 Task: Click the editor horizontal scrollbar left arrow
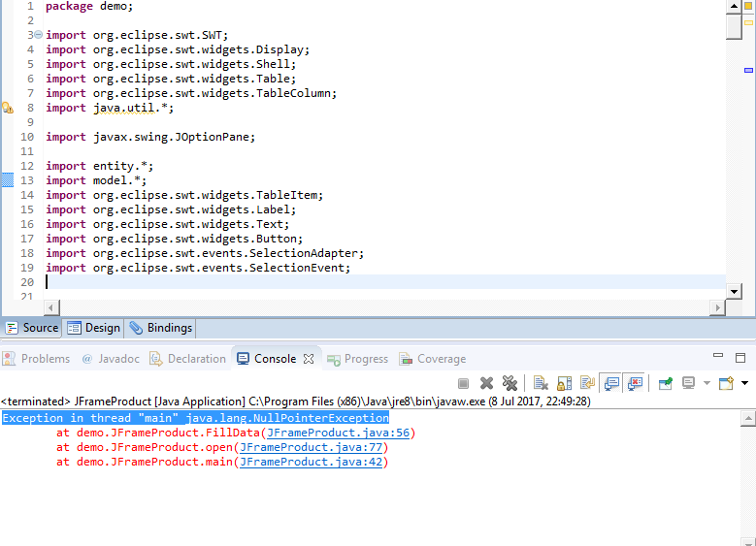(x=51, y=307)
